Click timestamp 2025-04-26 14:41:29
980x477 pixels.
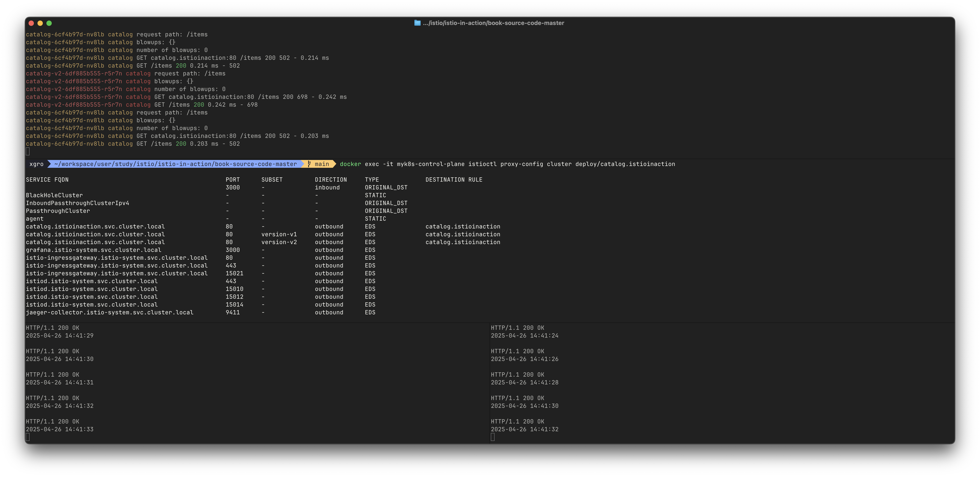(x=60, y=336)
